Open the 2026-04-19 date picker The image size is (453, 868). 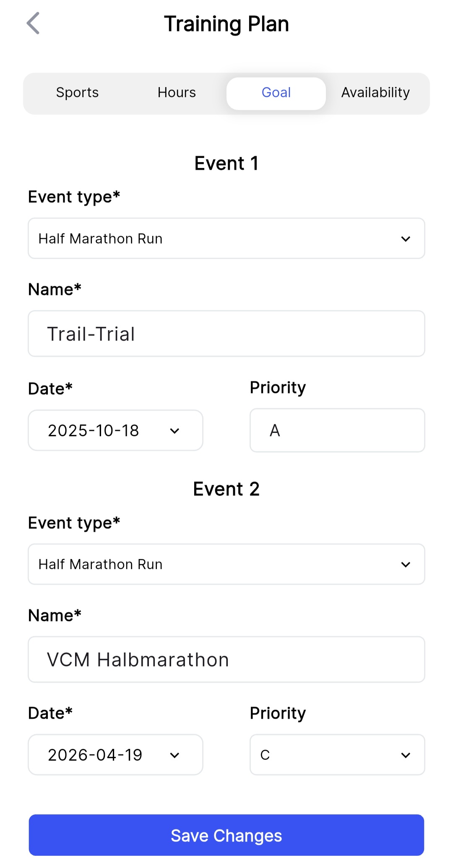[115, 755]
